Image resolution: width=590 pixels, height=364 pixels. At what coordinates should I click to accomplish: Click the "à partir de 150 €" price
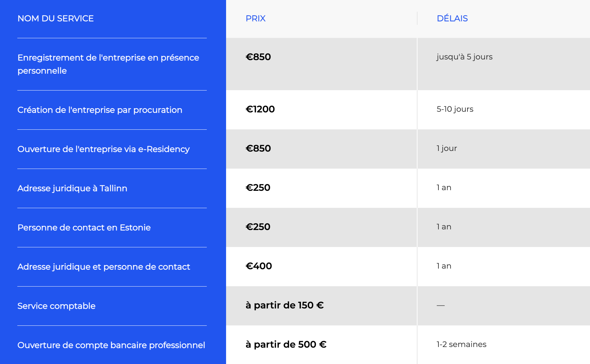285,305
